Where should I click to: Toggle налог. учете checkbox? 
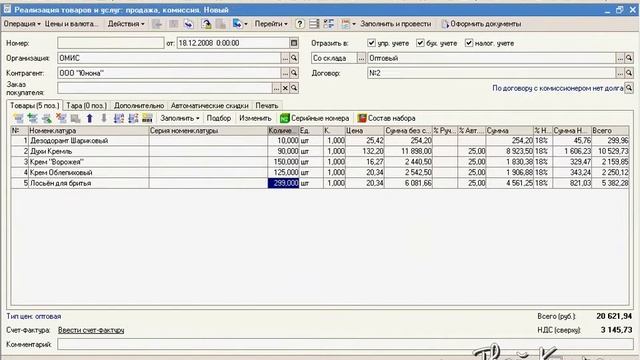click(x=469, y=43)
